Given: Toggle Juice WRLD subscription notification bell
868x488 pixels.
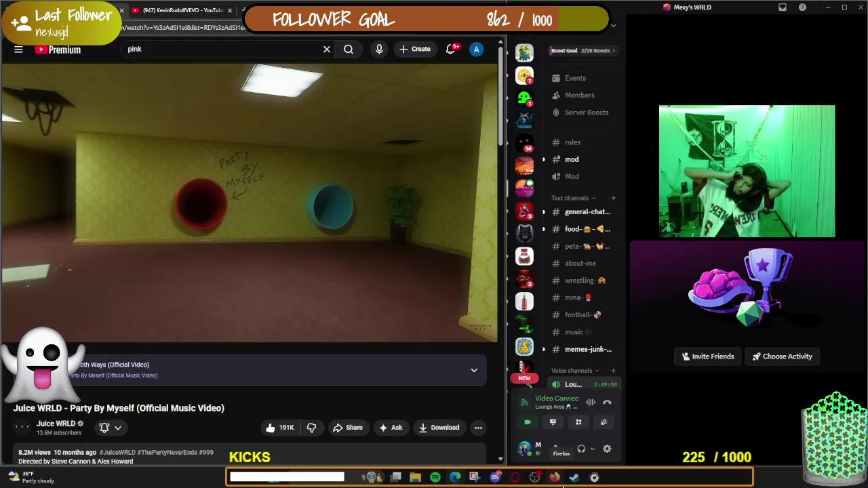Looking at the screenshot, I should pyautogui.click(x=104, y=428).
